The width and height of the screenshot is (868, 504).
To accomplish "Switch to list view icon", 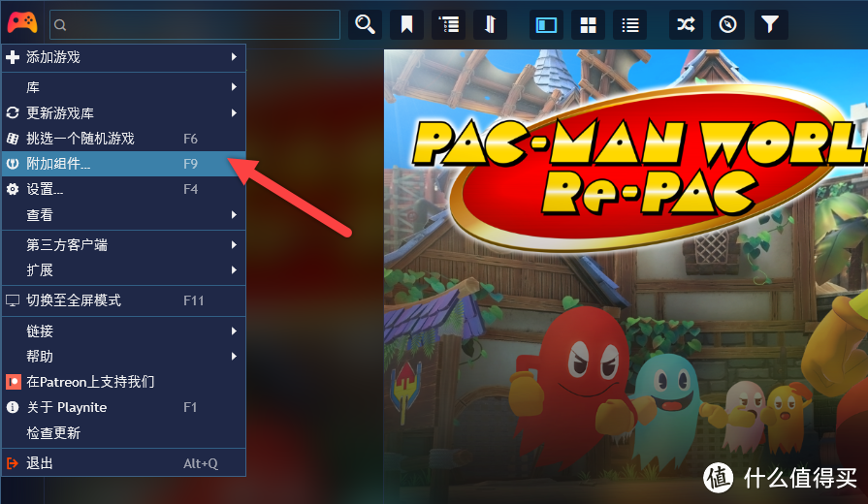I will click(x=630, y=25).
